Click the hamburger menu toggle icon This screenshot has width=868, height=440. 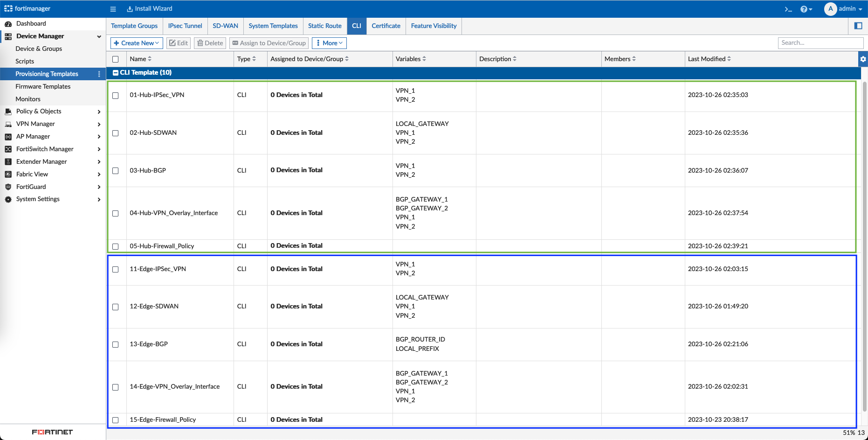(113, 9)
